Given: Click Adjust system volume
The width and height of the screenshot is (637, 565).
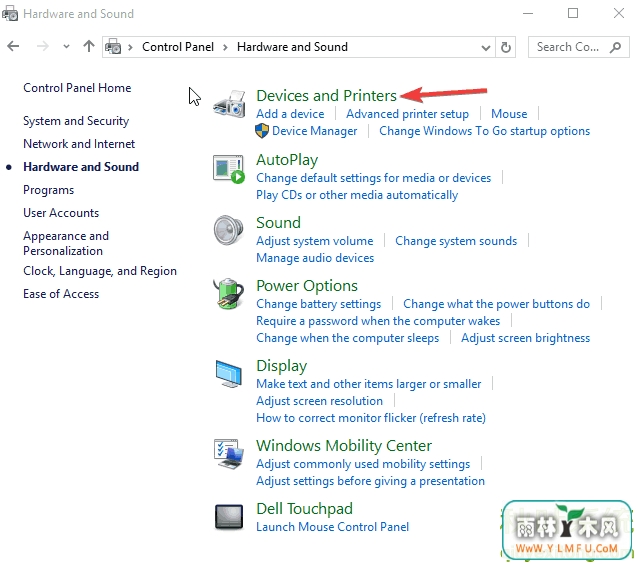Looking at the screenshot, I should 314,241.
